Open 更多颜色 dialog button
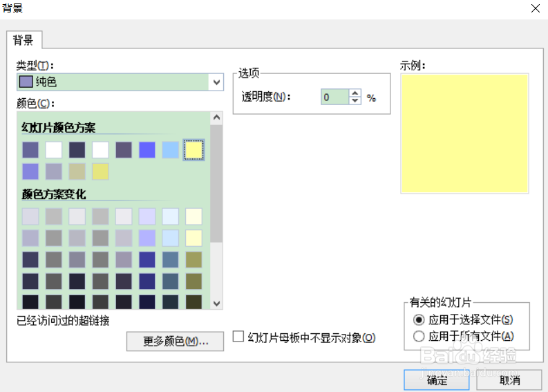This screenshot has width=548, height=392. pos(175,342)
